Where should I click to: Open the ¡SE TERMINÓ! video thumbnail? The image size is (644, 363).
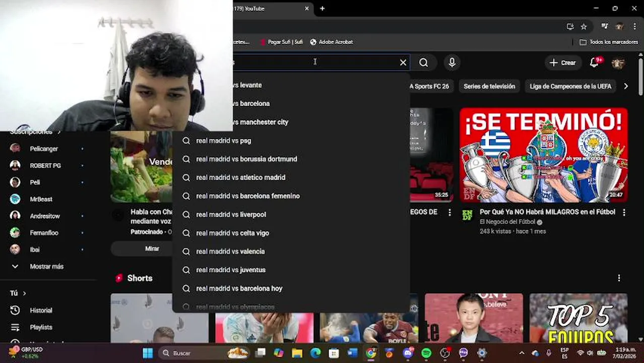coord(543,154)
